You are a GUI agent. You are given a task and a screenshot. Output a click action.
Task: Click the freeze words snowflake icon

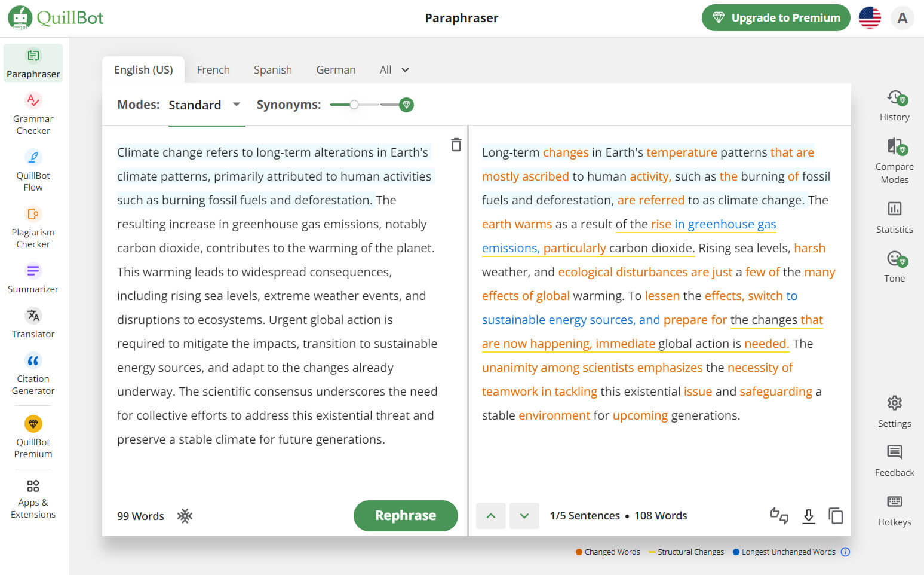pos(185,516)
